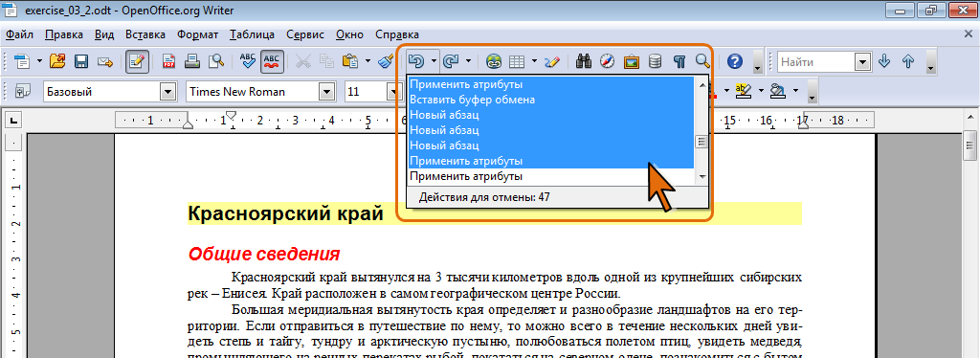Show Draw Functions pencil icon
This screenshot has width=980, height=358.
tap(552, 61)
